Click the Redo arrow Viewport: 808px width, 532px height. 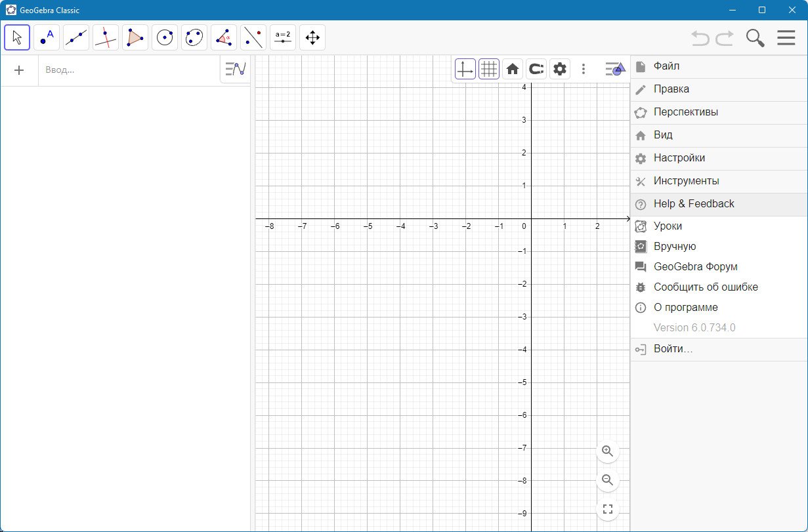pos(725,38)
